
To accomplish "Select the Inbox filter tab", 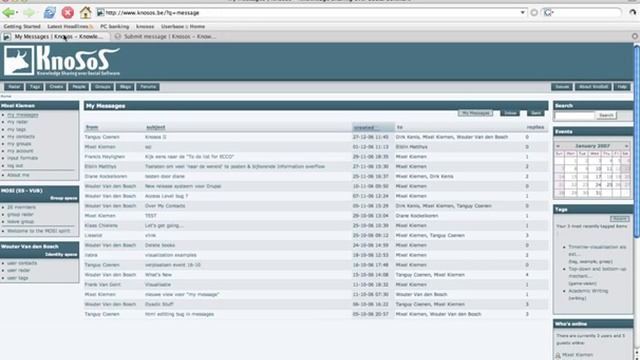I will click(510, 113).
